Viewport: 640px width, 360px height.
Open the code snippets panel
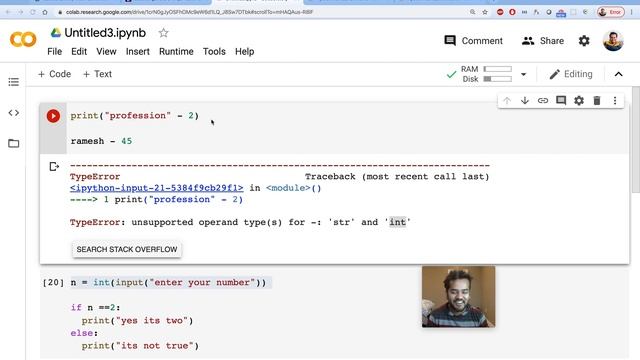pyautogui.click(x=13, y=113)
